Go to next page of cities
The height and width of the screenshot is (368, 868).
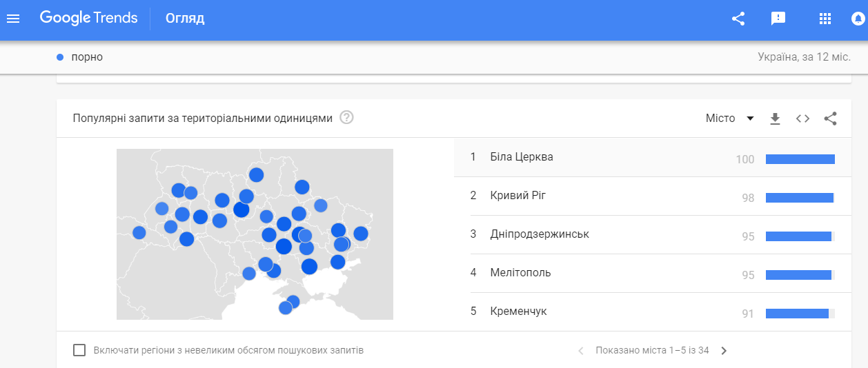tap(724, 351)
